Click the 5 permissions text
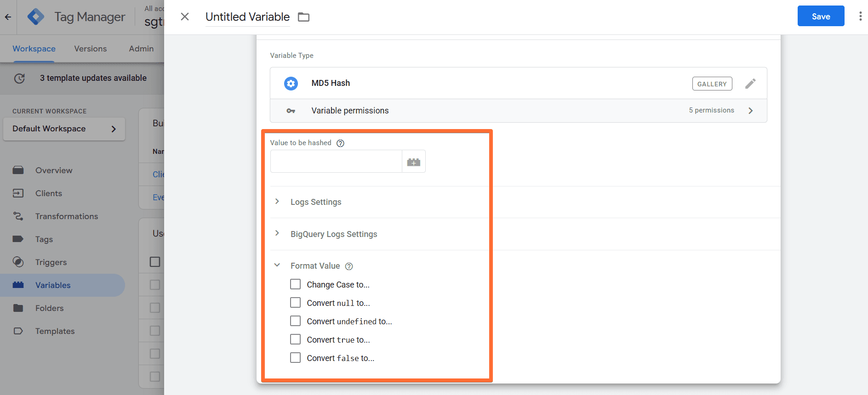 pyautogui.click(x=711, y=110)
